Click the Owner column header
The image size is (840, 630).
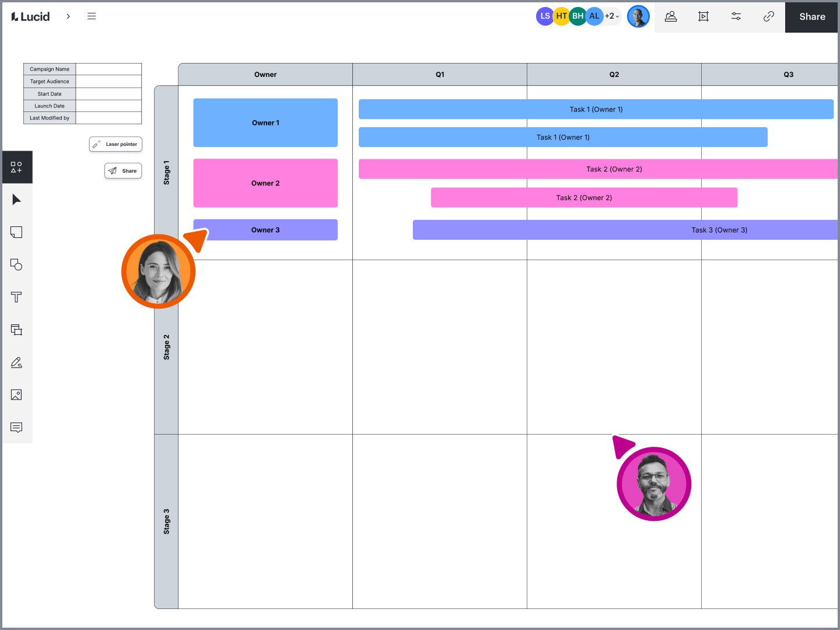pyautogui.click(x=265, y=75)
